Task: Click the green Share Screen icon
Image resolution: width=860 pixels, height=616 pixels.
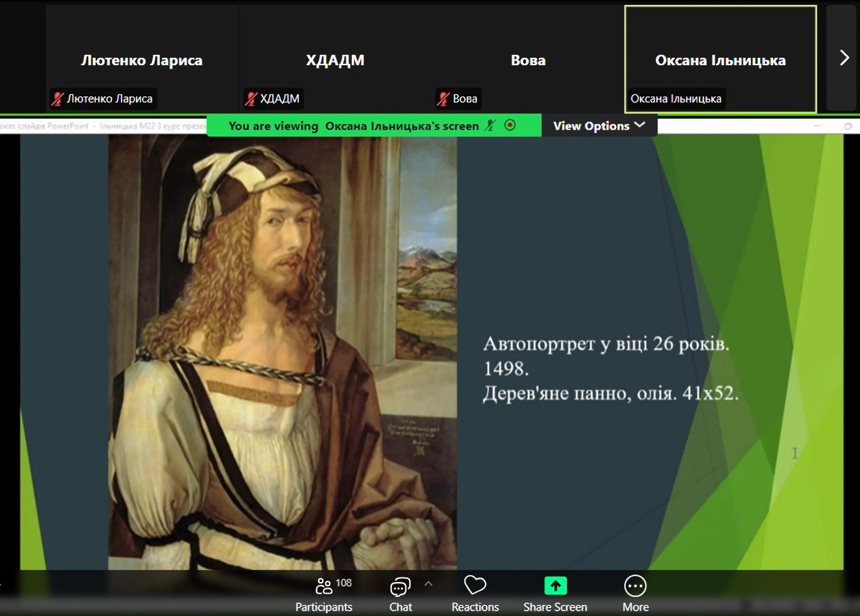Action: click(555, 585)
